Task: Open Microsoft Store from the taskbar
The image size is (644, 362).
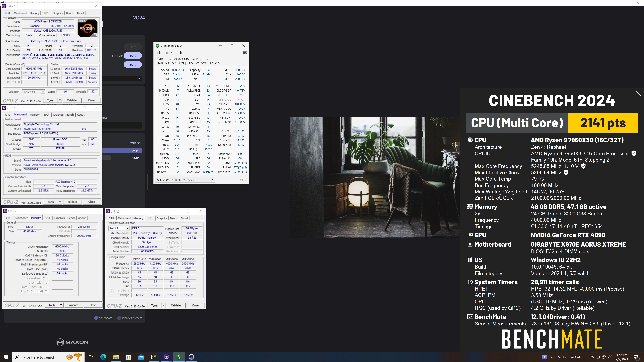Action: (x=128, y=357)
